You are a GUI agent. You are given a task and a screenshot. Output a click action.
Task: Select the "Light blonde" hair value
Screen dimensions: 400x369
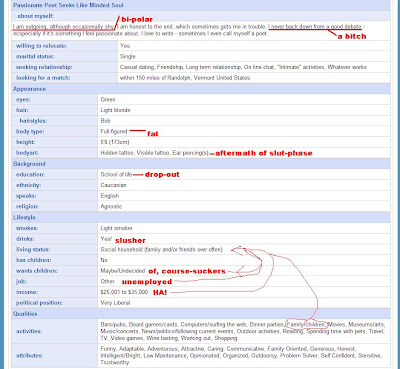click(115, 110)
